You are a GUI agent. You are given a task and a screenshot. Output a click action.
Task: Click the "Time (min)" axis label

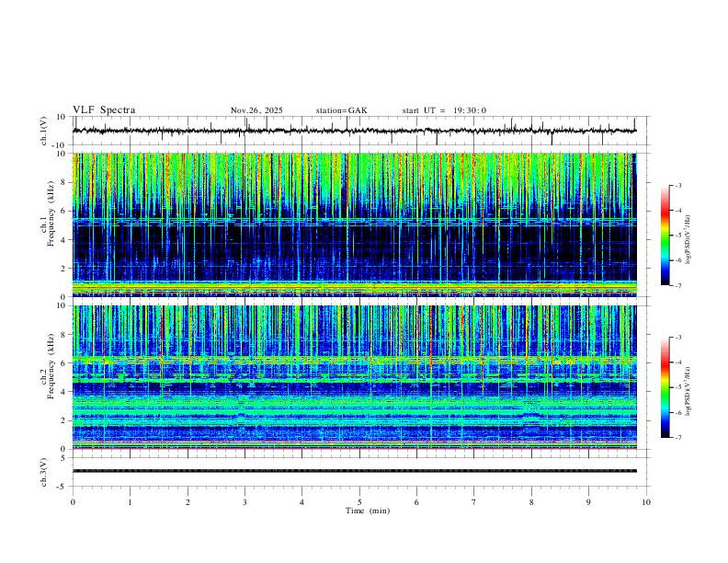tap(368, 511)
